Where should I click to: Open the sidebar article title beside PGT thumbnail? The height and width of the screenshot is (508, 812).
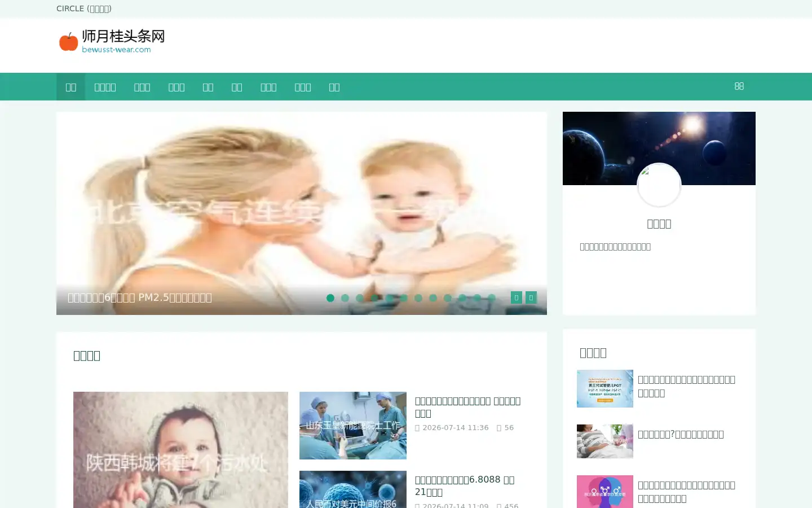coord(686,386)
